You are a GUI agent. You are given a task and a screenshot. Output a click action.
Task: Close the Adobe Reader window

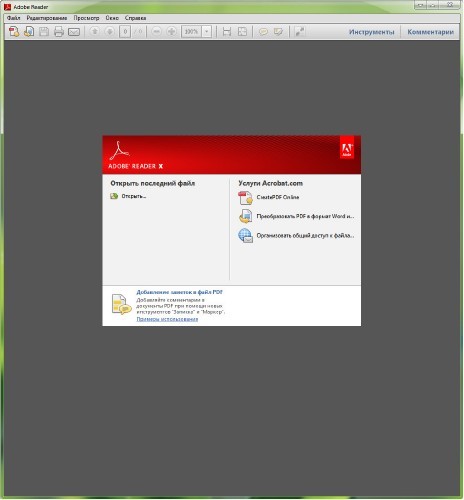tap(450, 5)
